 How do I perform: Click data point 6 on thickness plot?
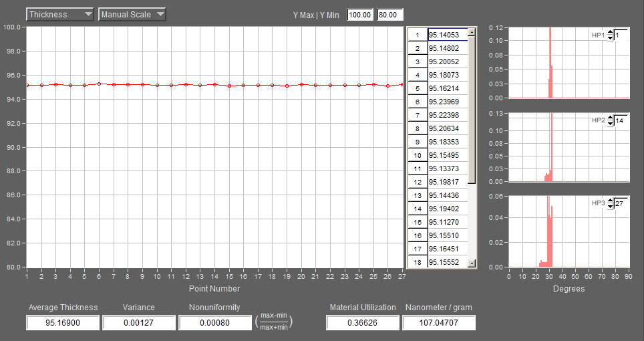[99, 84]
